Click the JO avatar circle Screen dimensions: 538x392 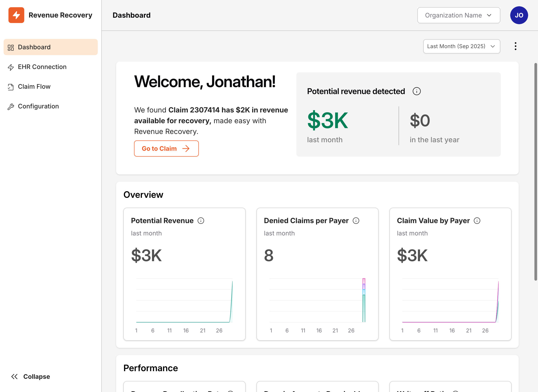point(519,15)
